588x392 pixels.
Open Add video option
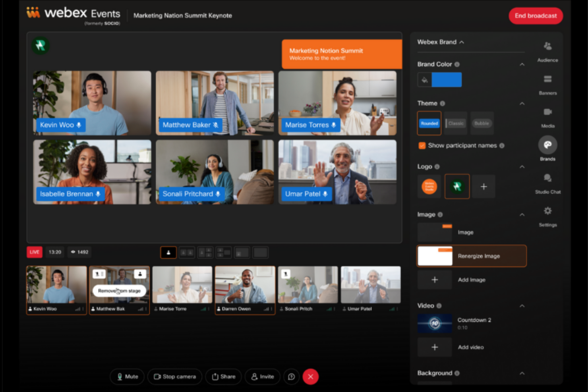point(434,347)
